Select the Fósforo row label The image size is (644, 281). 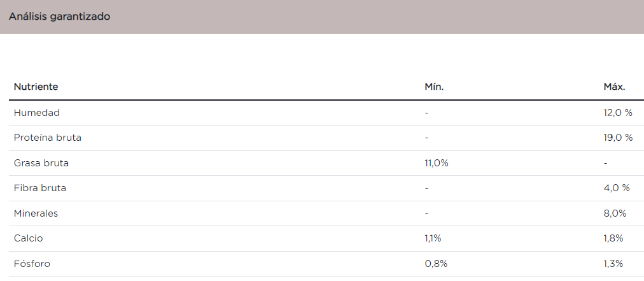[x=32, y=264]
